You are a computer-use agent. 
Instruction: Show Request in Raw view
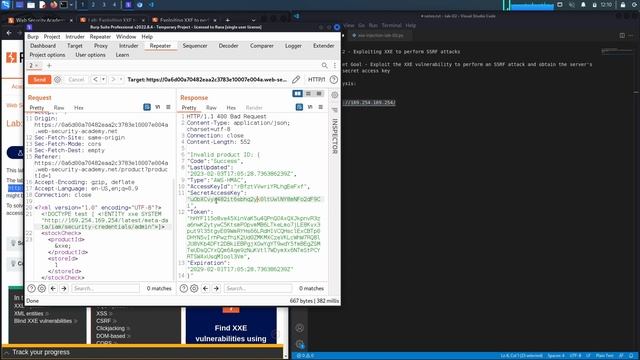pyautogui.click(x=59, y=108)
